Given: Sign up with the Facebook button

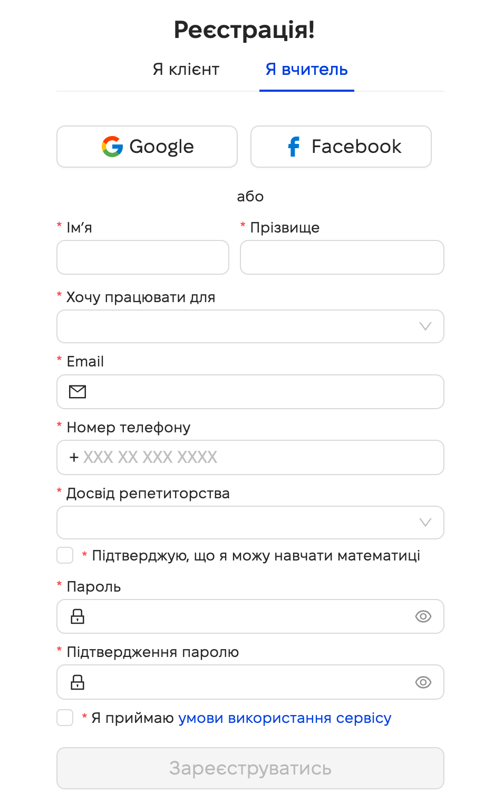Looking at the screenshot, I should (341, 147).
